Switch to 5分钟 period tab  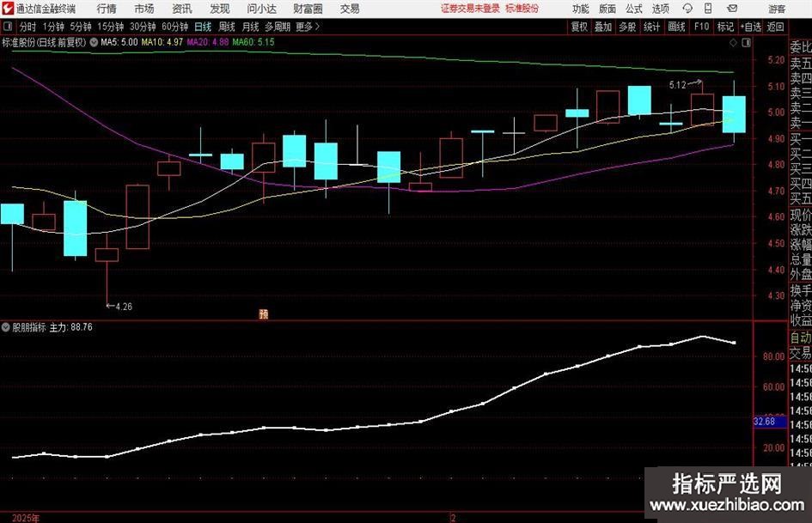click(x=80, y=27)
